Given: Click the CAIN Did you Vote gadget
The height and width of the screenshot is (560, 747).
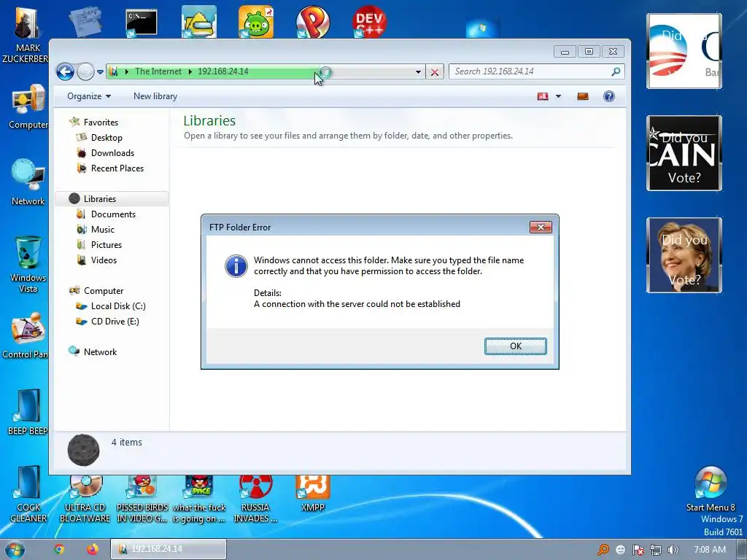Looking at the screenshot, I should coord(684,153).
